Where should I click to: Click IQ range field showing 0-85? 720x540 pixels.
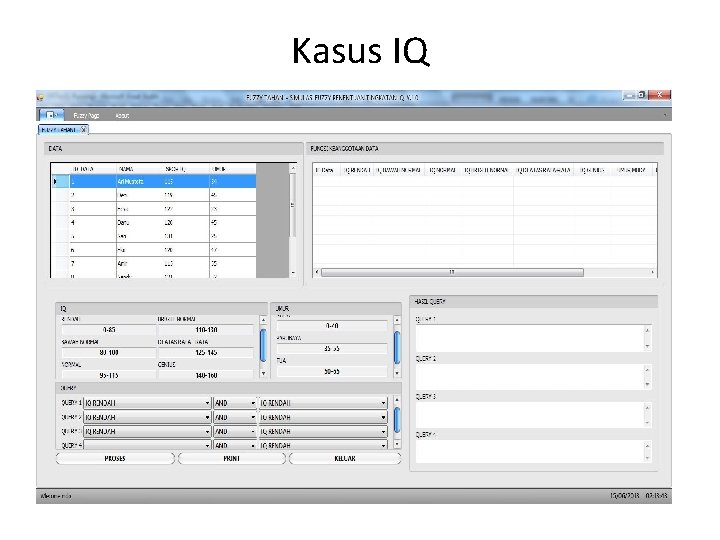(x=109, y=330)
